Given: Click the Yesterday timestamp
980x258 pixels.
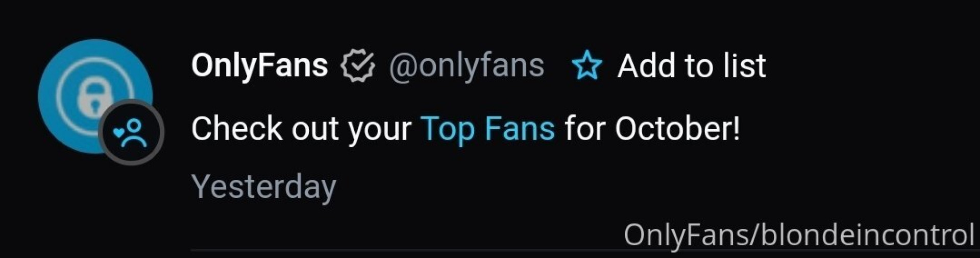Looking at the screenshot, I should (x=264, y=187).
